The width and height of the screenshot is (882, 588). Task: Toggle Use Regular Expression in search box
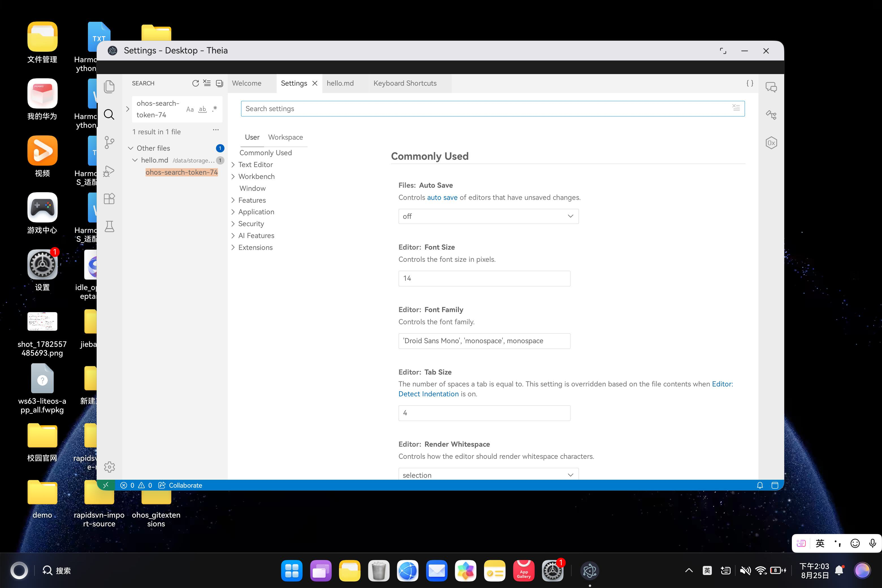(215, 109)
